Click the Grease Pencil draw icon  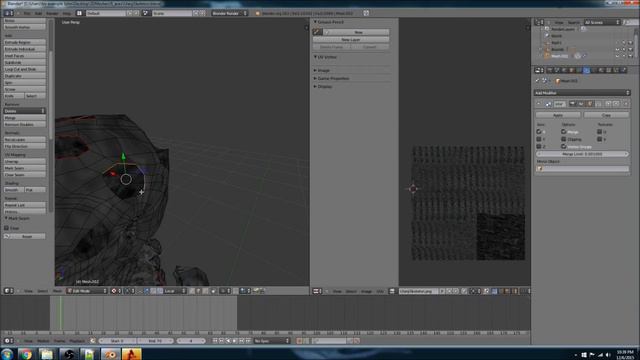pyautogui.click(x=317, y=32)
